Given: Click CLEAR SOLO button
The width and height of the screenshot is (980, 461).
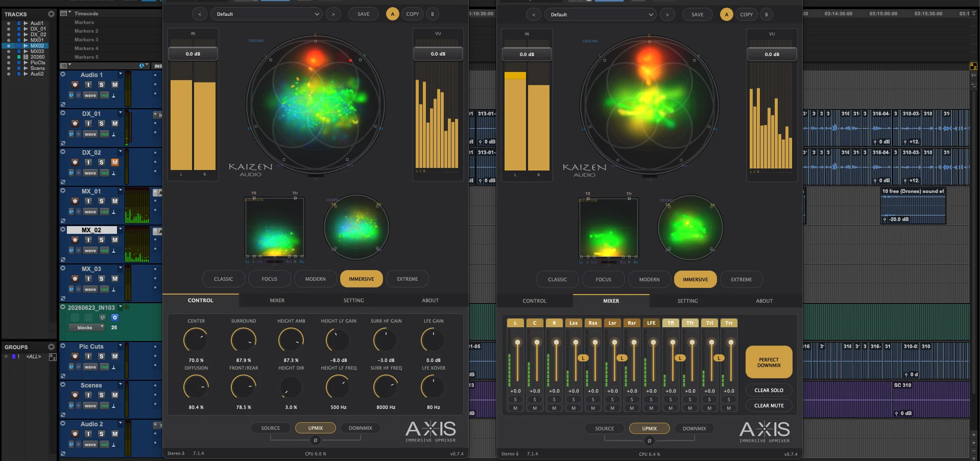Looking at the screenshot, I should tap(769, 390).
